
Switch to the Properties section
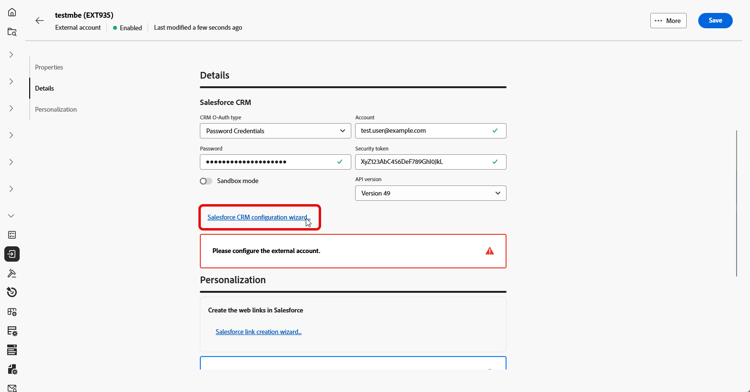pyautogui.click(x=49, y=67)
